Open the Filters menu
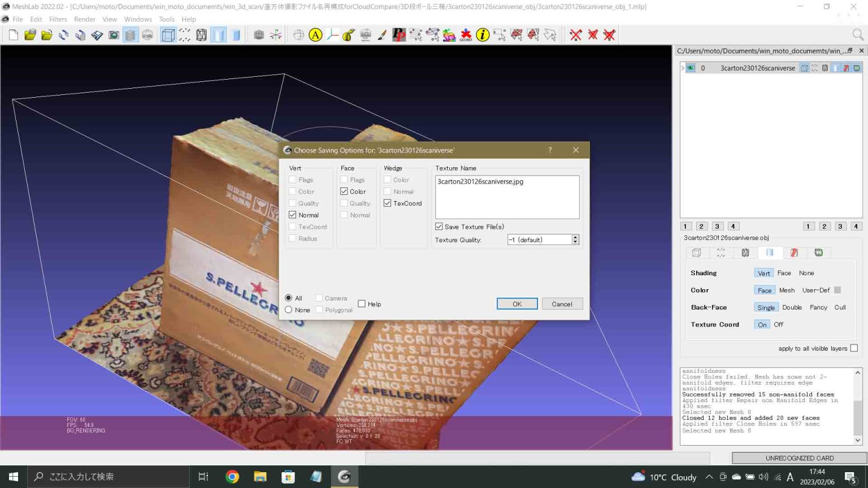This screenshot has height=488, width=868. [58, 19]
